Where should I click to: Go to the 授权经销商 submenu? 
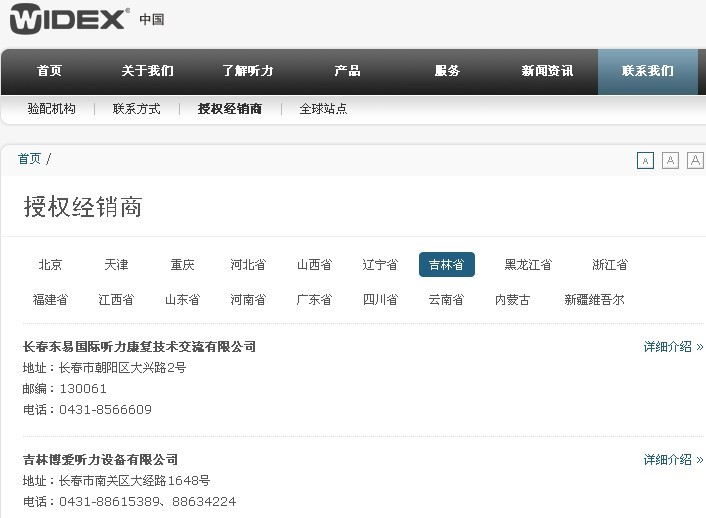point(230,109)
